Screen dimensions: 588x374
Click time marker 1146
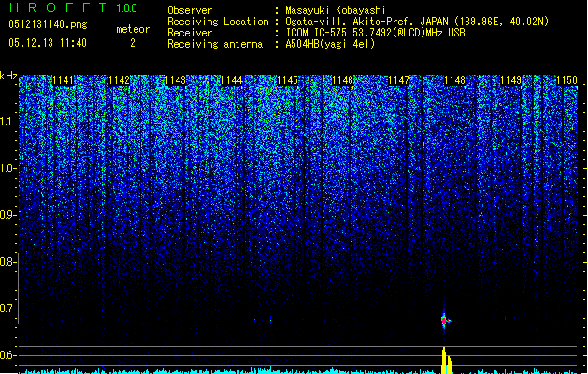click(x=343, y=80)
